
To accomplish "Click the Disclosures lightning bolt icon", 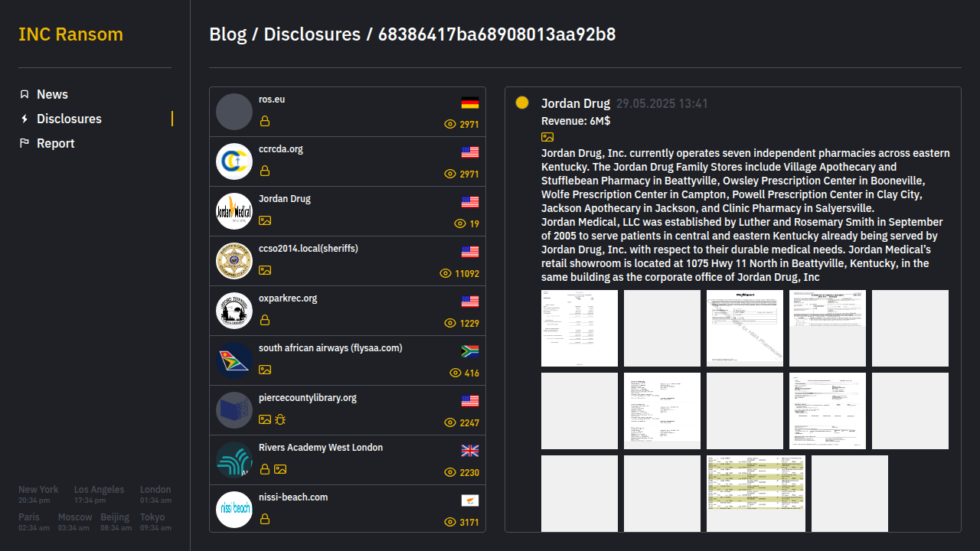I will [x=24, y=119].
